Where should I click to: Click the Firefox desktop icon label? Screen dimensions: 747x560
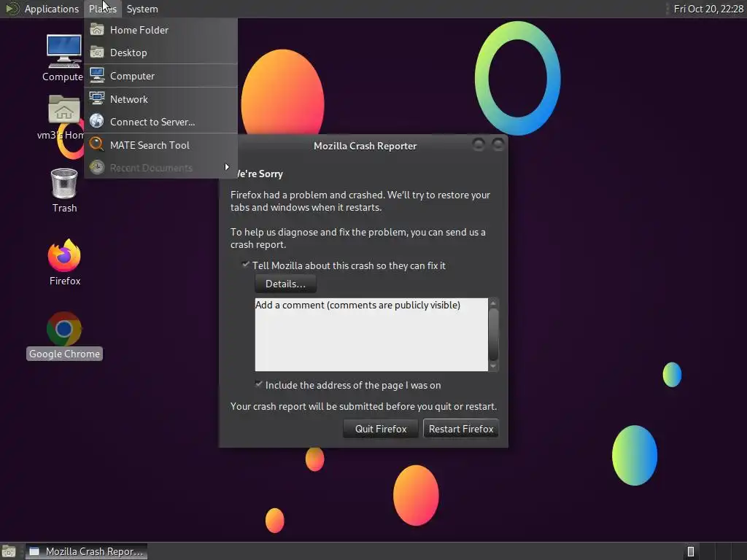(65, 281)
